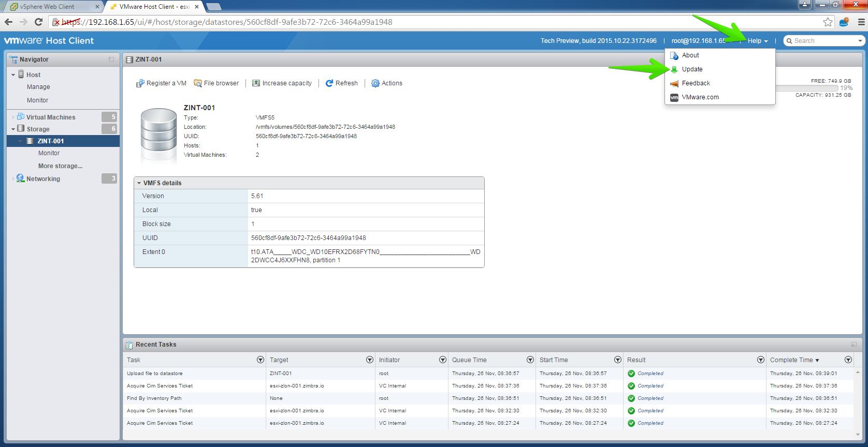Screen dimensions: 868x447
Task: Collapse the Storage tree node
Action: 13,129
